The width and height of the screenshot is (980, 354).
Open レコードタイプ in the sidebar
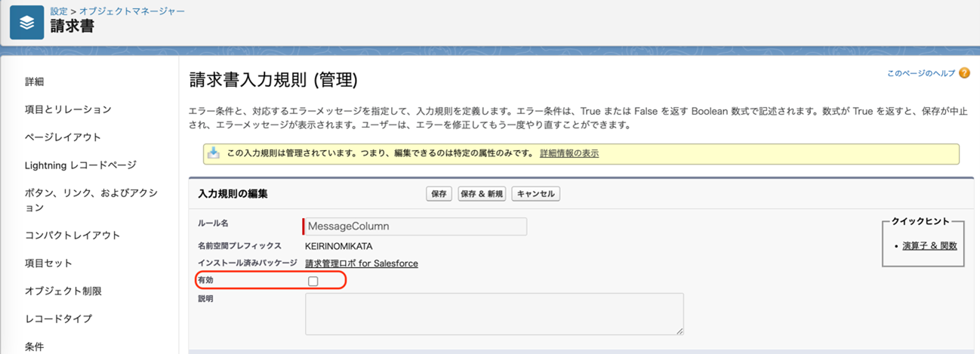(x=57, y=319)
